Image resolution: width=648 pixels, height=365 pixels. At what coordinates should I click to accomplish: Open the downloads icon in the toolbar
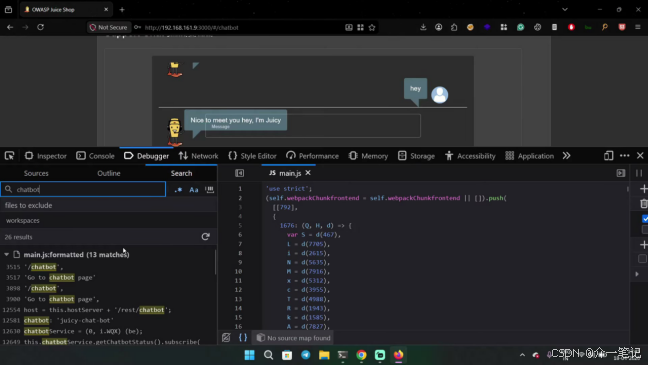423,27
